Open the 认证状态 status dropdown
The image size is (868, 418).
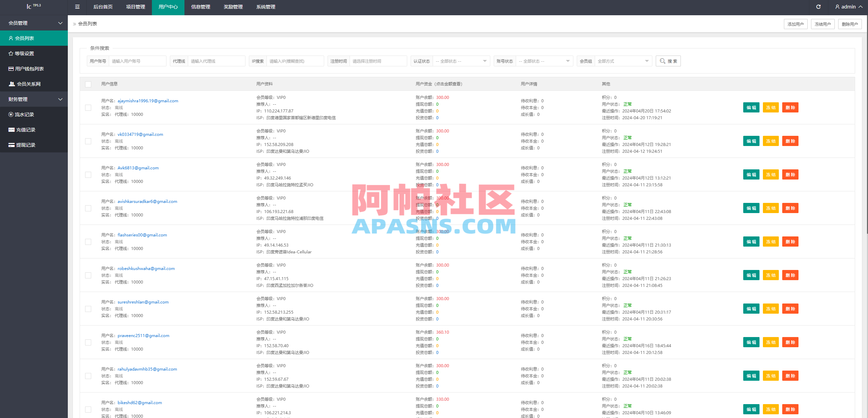click(461, 61)
